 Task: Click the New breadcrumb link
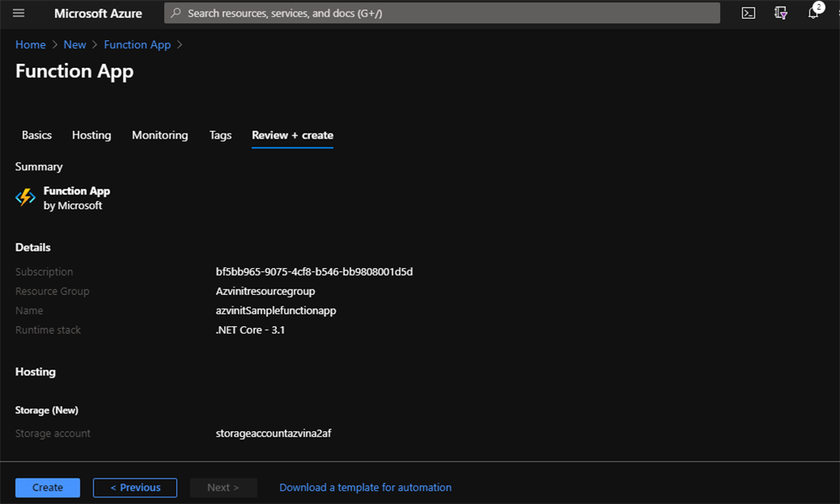[x=74, y=44]
